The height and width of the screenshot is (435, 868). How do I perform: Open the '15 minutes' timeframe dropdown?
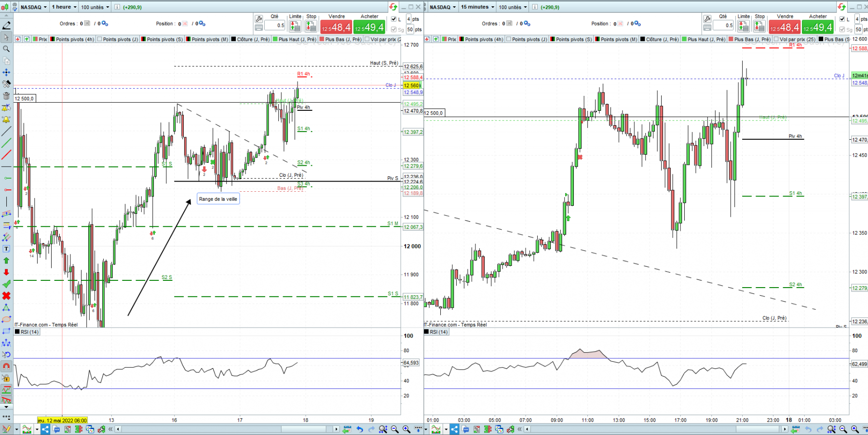point(477,7)
